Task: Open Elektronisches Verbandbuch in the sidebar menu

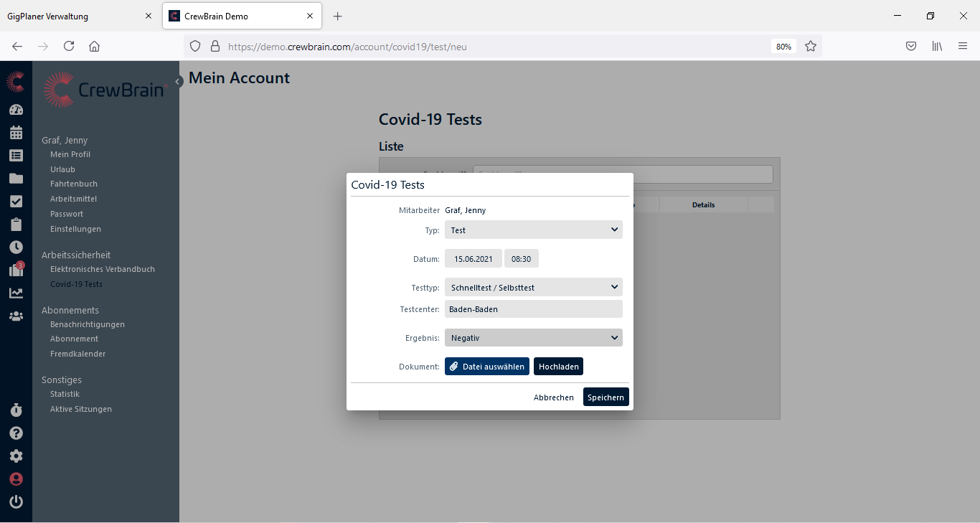Action: click(102, 269)
